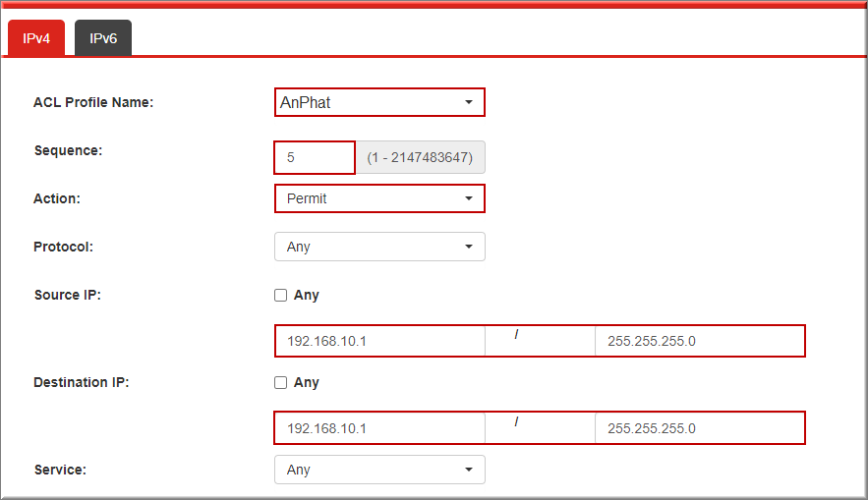The width and height of the screenshot is (868, 500).
Task: Click the Destination IP subnet mask field
Action: [700, 428]
